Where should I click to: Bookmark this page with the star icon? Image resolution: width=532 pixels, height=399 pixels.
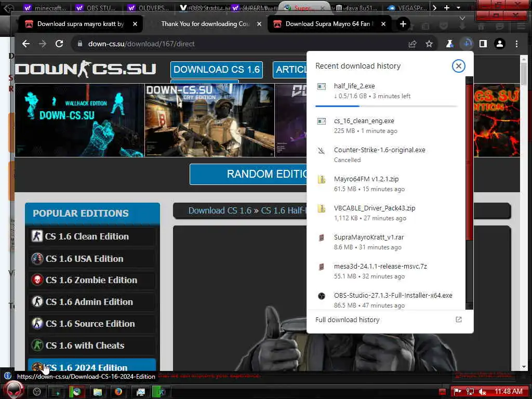(x=429, y=44)
